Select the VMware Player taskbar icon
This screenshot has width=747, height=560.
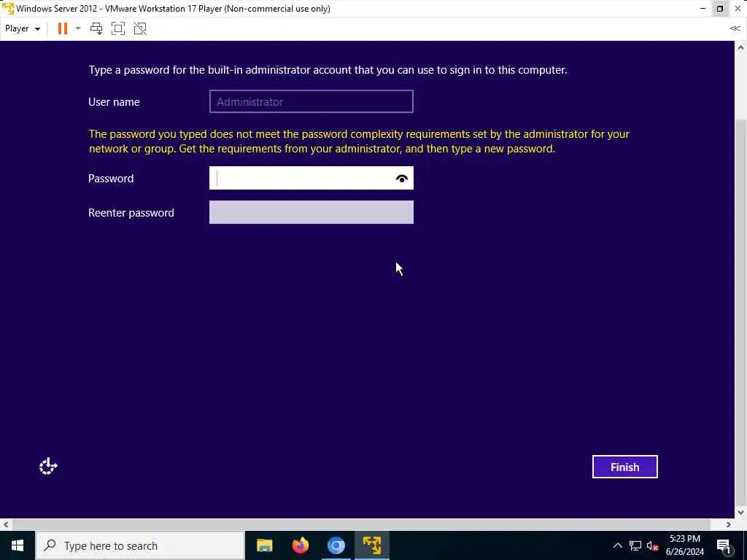[x=372, y=545]
